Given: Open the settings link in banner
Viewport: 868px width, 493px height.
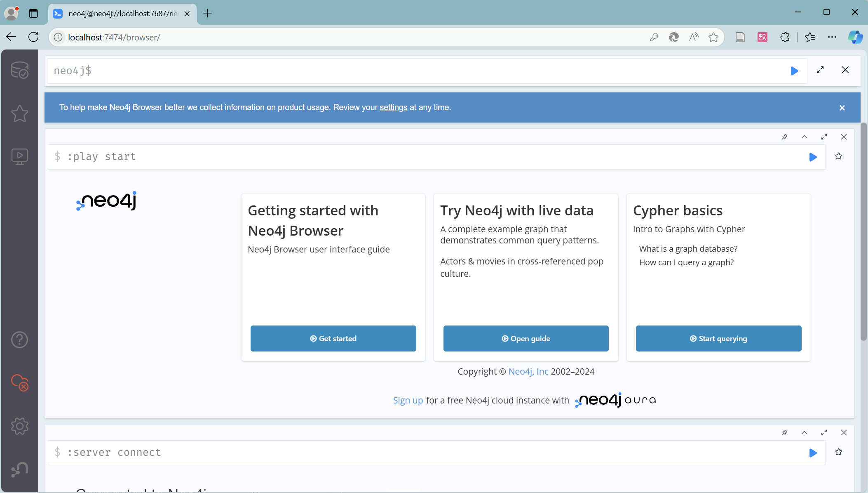Looking at the screenshot, I should (x=393, y=108).
